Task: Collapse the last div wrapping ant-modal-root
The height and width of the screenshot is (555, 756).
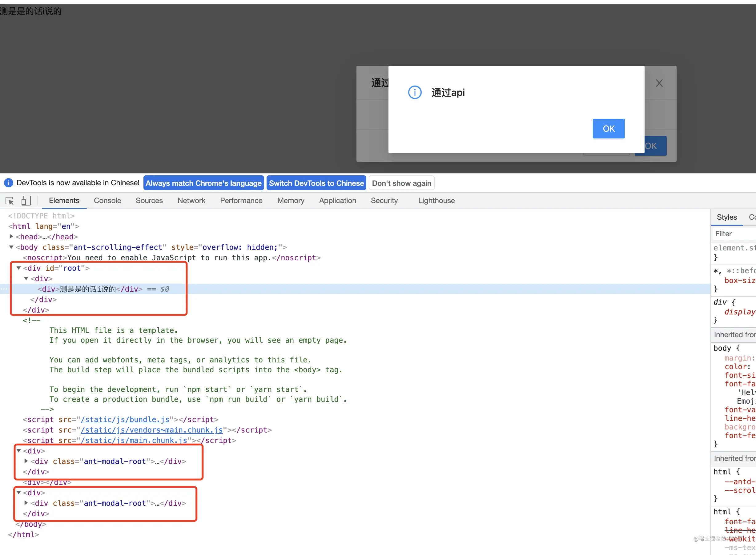Action: tap(19, 493)
